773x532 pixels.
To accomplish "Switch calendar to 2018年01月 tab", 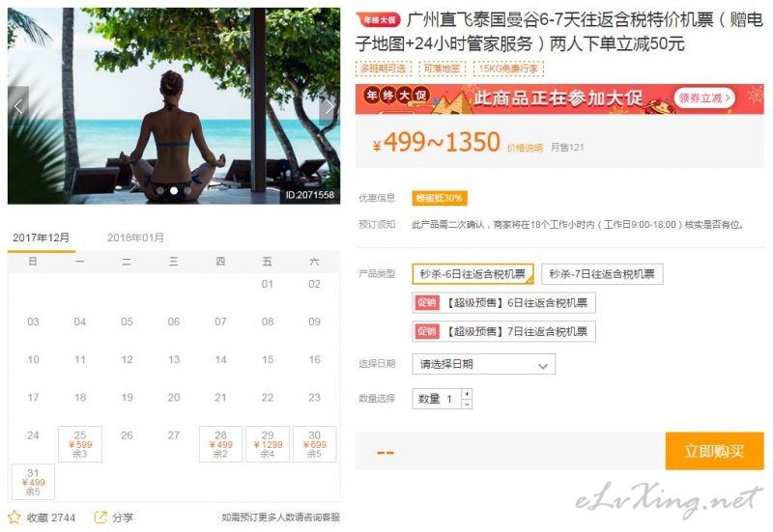I will pos(135,238).
